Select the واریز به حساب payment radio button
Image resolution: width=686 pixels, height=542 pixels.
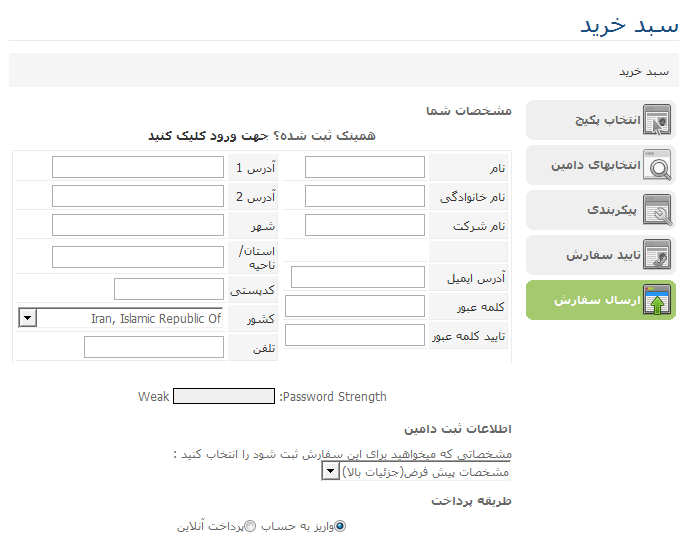(340, 526)
